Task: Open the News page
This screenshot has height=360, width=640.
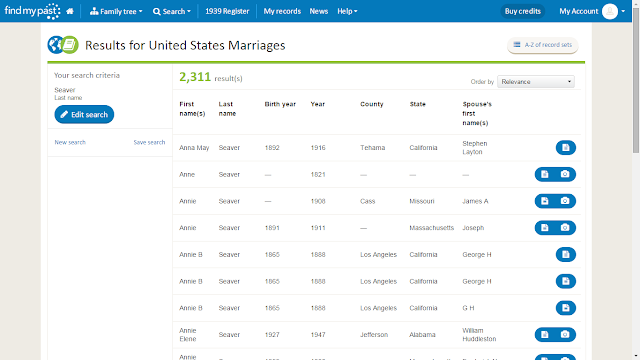Action: pos(318,11)
